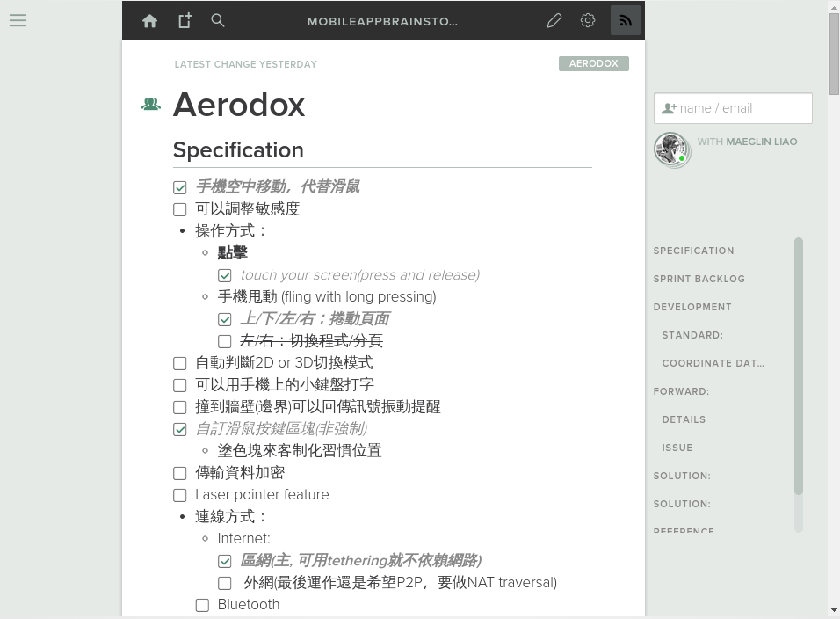Click the group people icon beside Aerodox
The image size is (840, 619).
pyautogui.click(x=151, y=104)
